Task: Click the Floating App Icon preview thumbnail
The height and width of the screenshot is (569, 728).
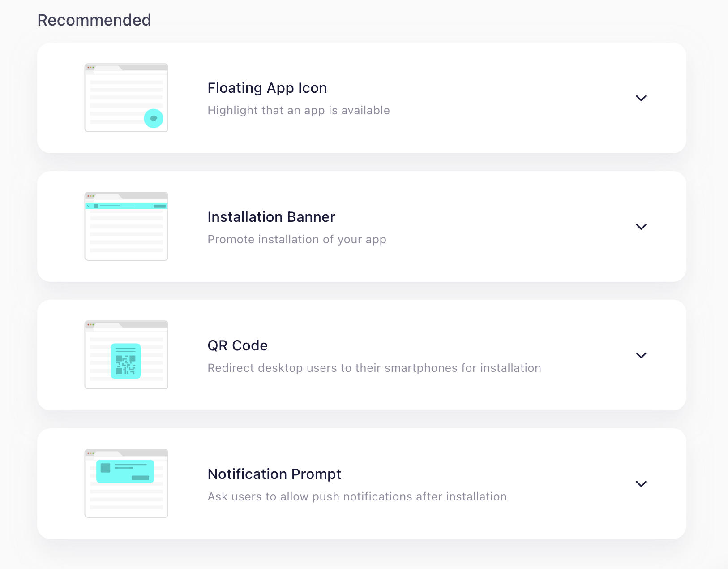Action: tap(126, 98)
